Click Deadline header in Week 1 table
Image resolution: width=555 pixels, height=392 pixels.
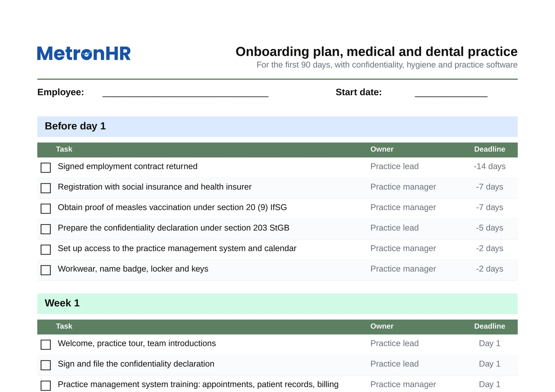[490, 326]
